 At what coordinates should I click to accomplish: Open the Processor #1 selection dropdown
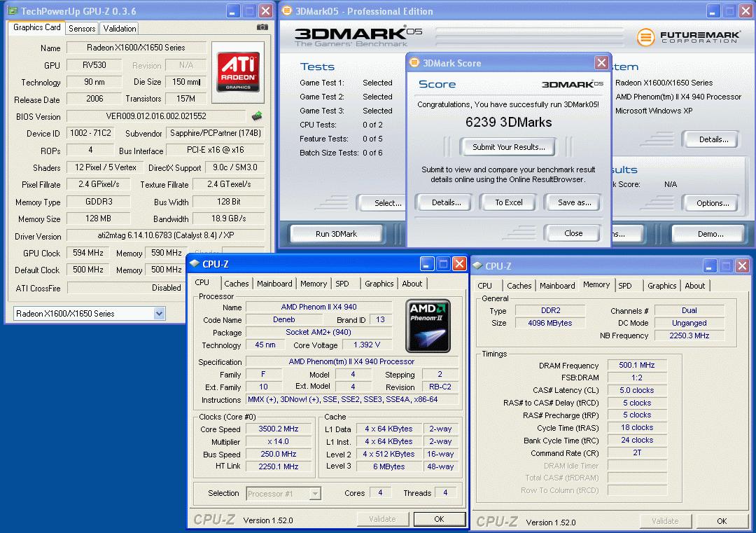click(x=315, y=494)
